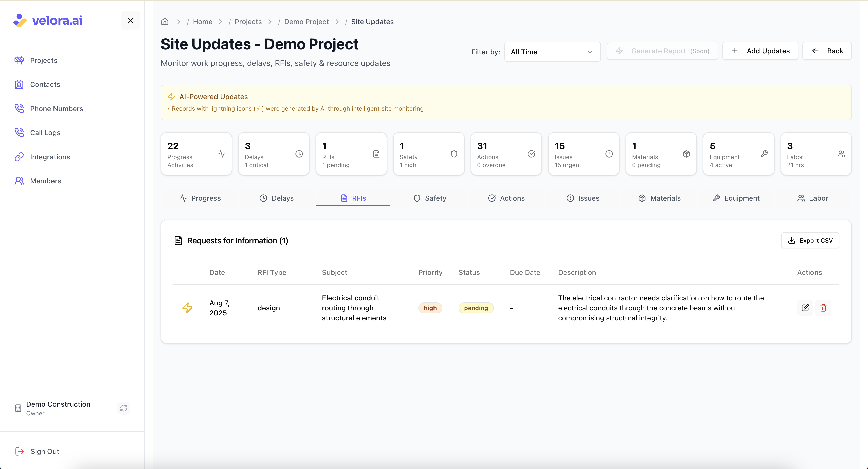This screenshot has height=469, width=868.
Task: Click the 3 Delays summary card
Action: coord(274,154)
